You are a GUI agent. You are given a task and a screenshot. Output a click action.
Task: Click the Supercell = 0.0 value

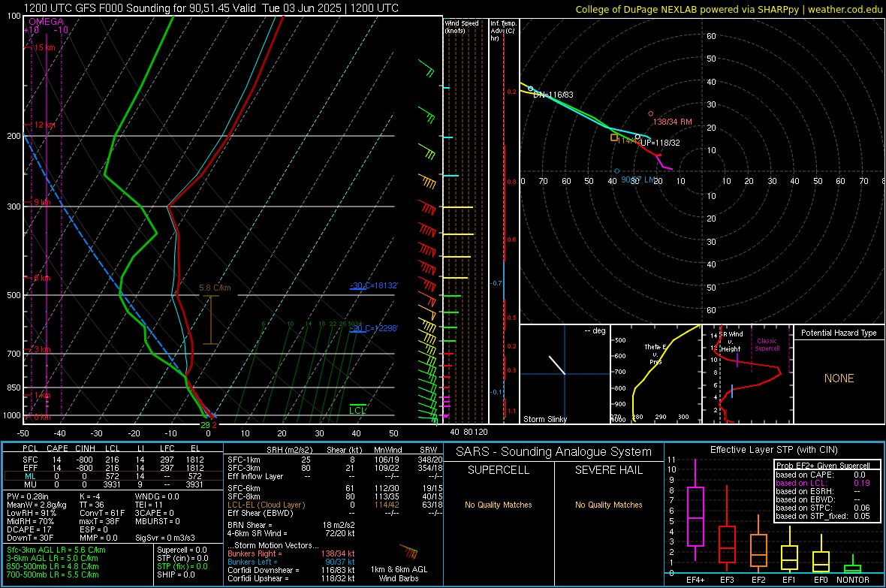(x=182, y=550)
